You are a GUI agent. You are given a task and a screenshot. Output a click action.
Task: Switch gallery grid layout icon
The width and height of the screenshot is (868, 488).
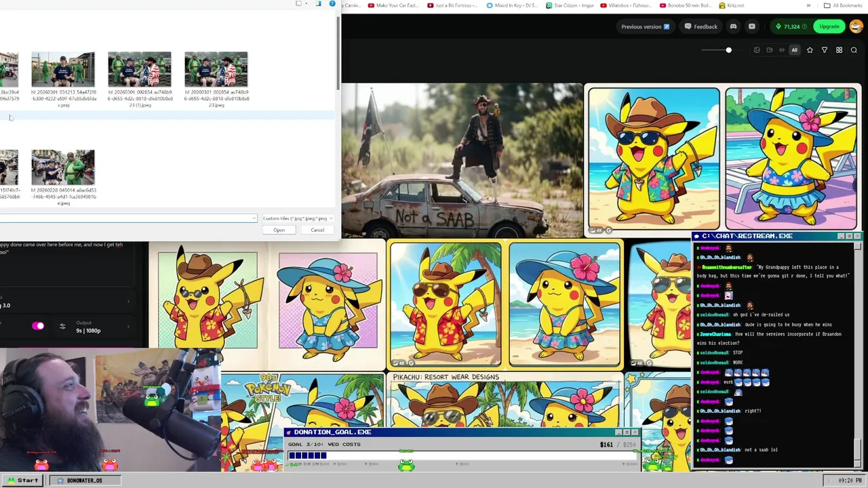[839, 50]
